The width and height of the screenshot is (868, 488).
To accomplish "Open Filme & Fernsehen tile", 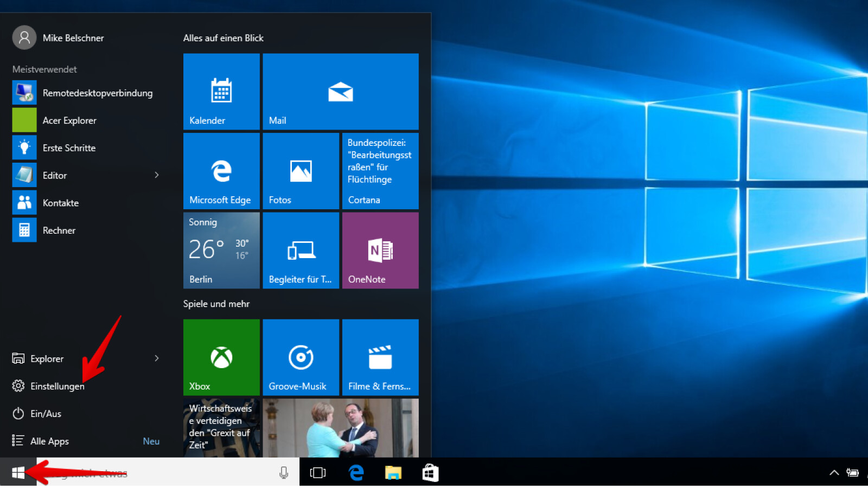I will pos(380,357).
